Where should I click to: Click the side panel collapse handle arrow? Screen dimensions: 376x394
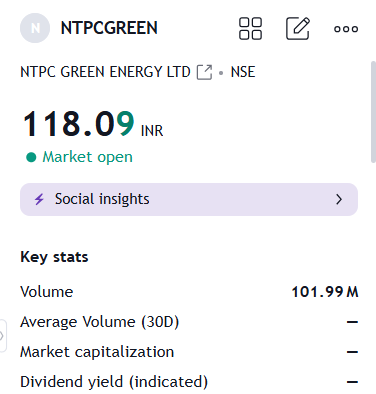point(2,336)
